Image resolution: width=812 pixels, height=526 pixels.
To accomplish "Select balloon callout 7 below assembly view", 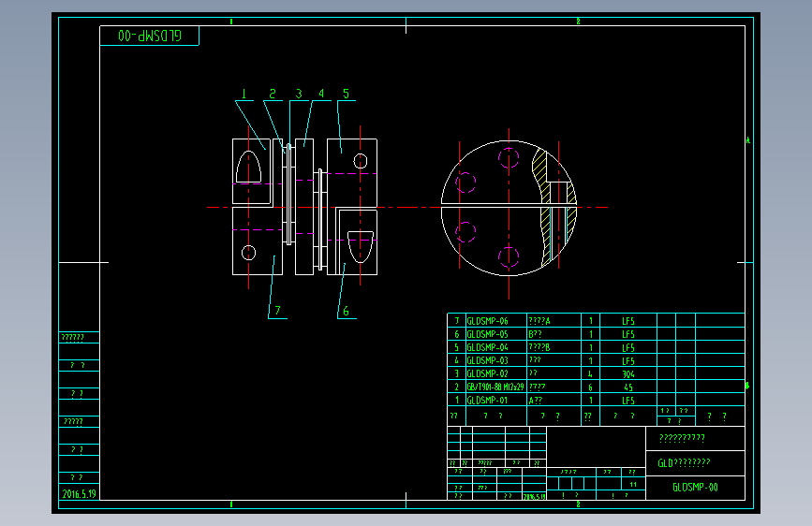I will click(277, 311).
